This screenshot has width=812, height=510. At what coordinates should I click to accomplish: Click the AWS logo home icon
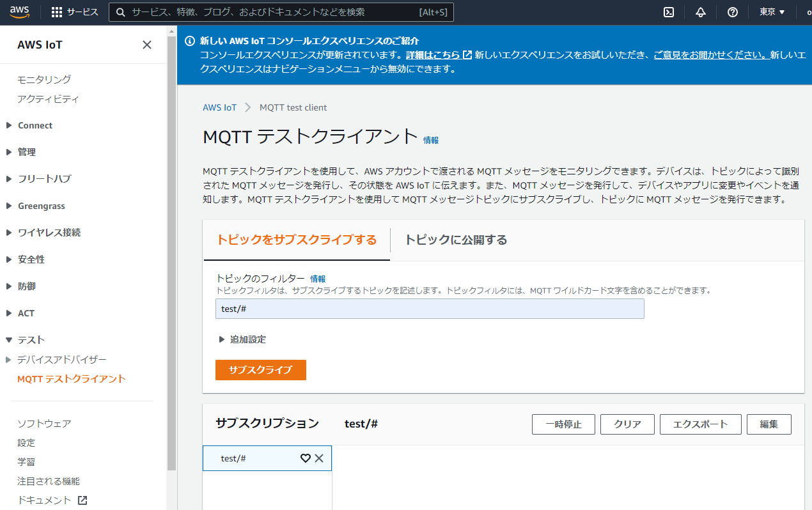pos(20,12)
